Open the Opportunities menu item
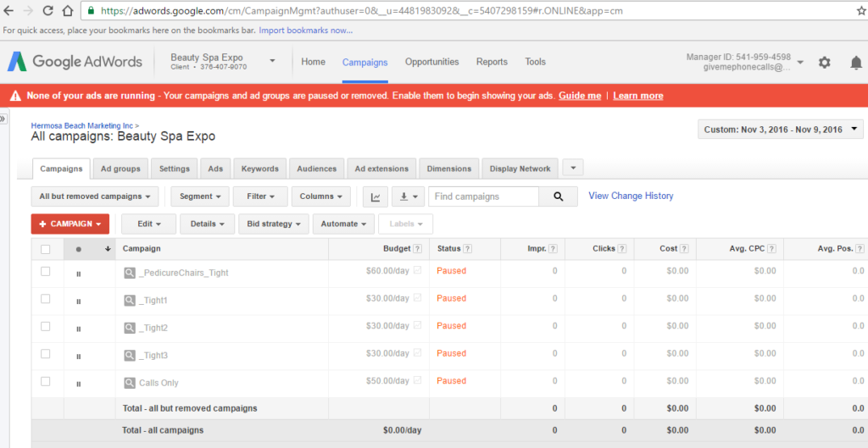This screenshot has height=448, width=868. click(431, 62)
